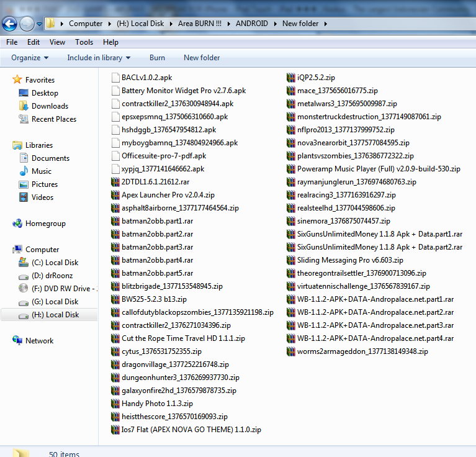Click the Burn toolbar button
Viewport: 476px width, 457px height.
pyautogui.click(x=157, y=58)
